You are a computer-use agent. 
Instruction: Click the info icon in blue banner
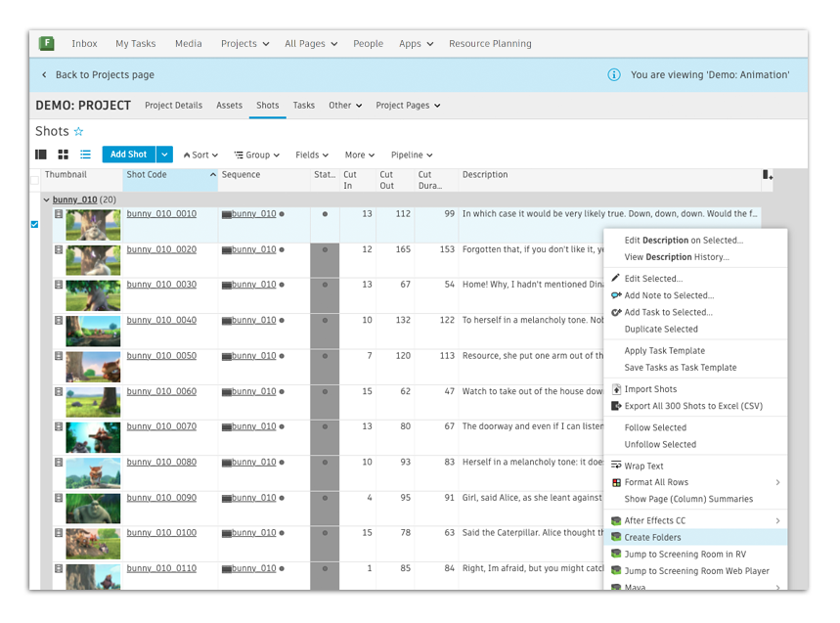pos(614,75)
